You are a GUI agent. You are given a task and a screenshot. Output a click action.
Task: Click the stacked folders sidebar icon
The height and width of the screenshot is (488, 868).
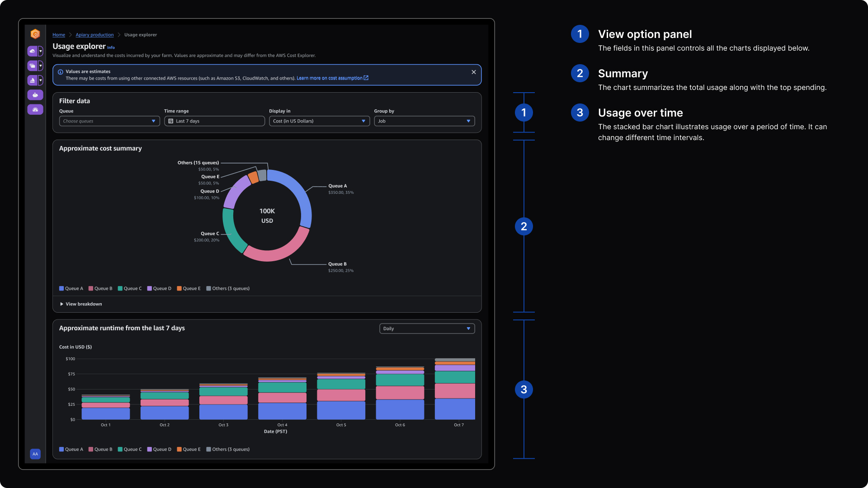(x=32, y=66)
